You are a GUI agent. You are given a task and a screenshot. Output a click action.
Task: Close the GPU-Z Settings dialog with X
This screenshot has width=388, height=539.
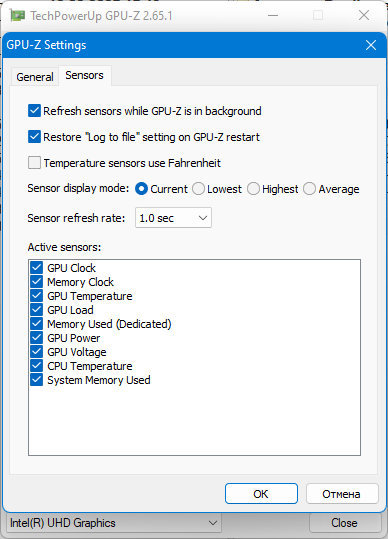pyautogui.click(x=371, y=45)
